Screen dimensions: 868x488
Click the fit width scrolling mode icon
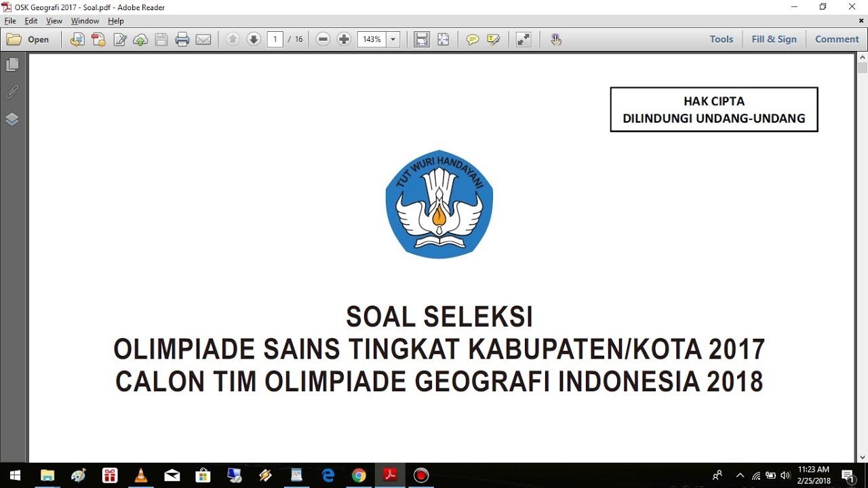(x=422, y=39)
